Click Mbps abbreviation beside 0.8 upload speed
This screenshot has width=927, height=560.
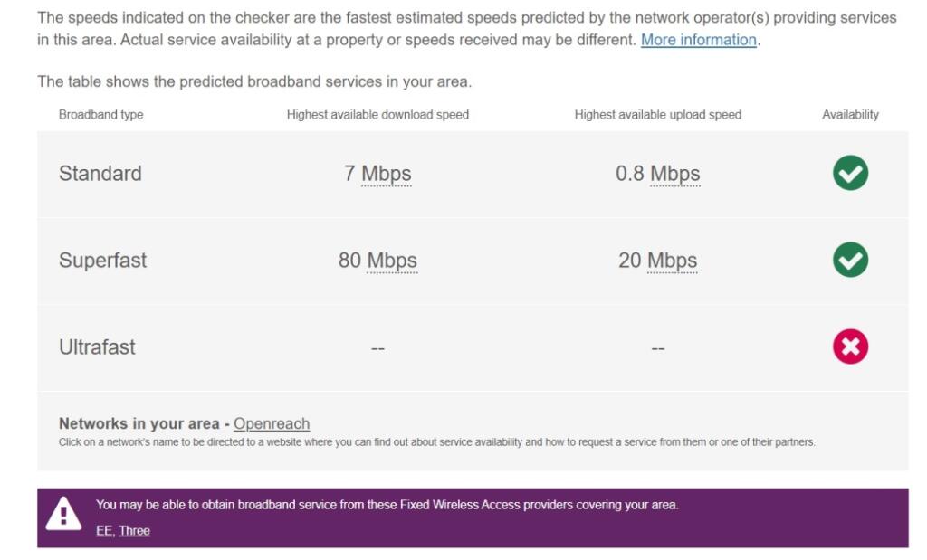[x=674, y=174]
